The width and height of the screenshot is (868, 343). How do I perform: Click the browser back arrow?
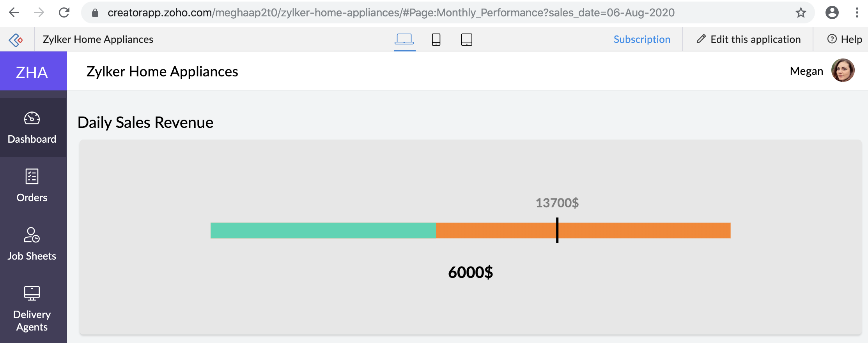(14, 12)
